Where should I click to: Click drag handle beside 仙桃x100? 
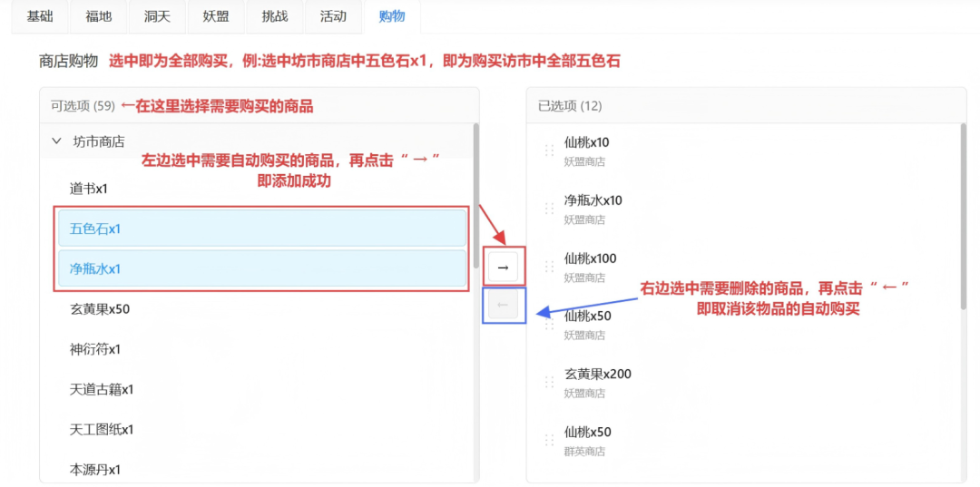coord(549,267)
